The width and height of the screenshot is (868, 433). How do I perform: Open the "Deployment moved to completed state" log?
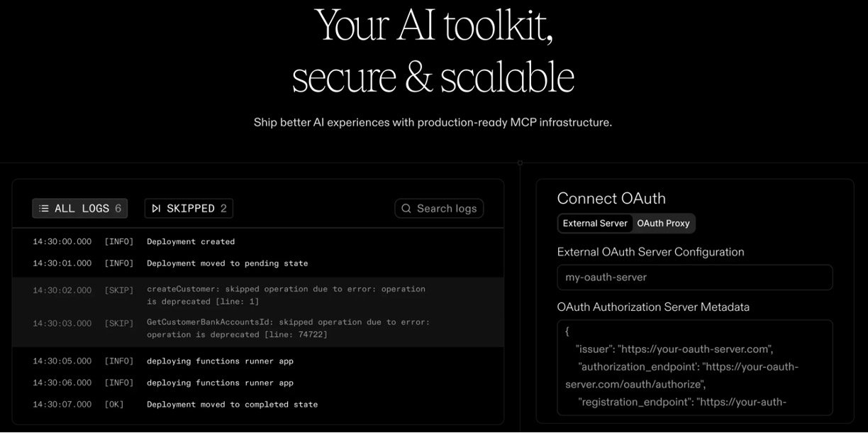pos(232,405)
